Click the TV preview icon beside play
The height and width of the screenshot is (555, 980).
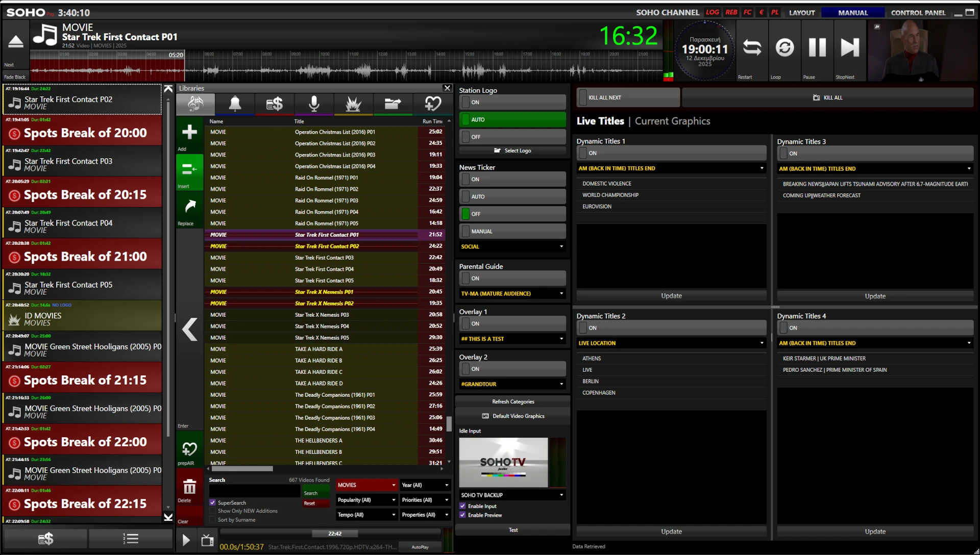207,540
